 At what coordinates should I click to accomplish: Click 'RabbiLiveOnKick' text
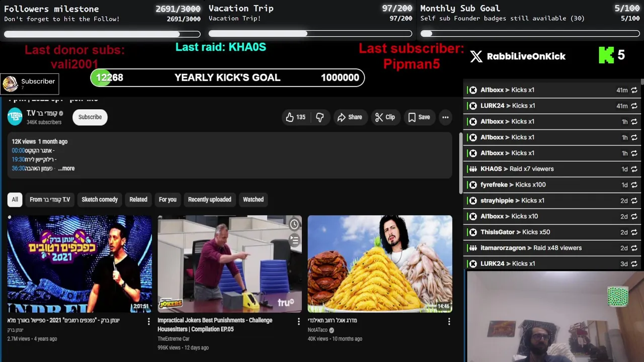[526, 56]
